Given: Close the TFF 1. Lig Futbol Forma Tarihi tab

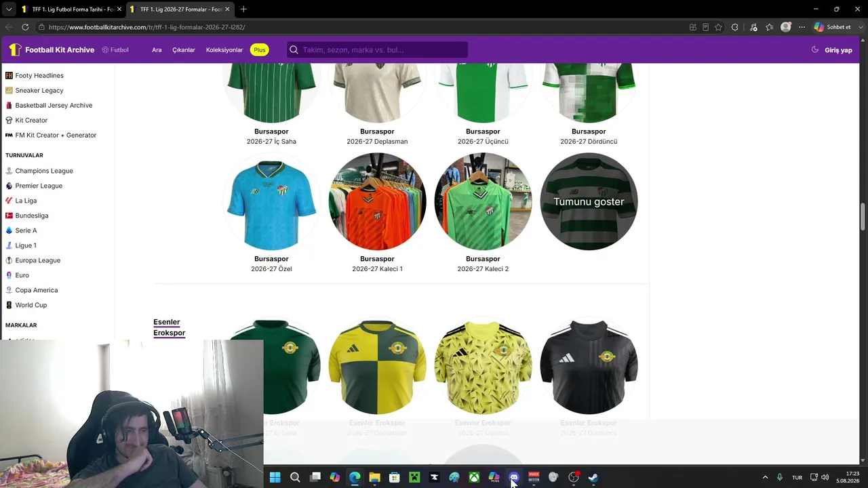Looking at the screenshot, I should [x=119, y=9].
